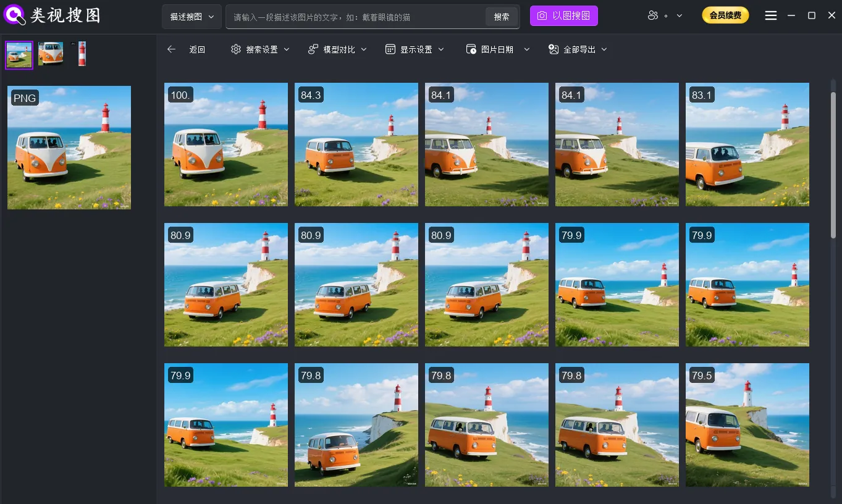
Task: Click the 搜索 search button
Action: [x=501, y=17]
